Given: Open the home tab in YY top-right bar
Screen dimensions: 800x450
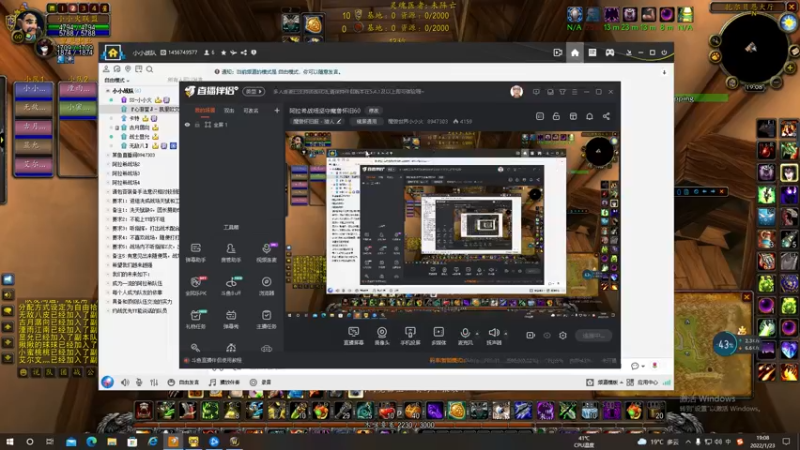Looking at the screenshot, I should 575,53.
